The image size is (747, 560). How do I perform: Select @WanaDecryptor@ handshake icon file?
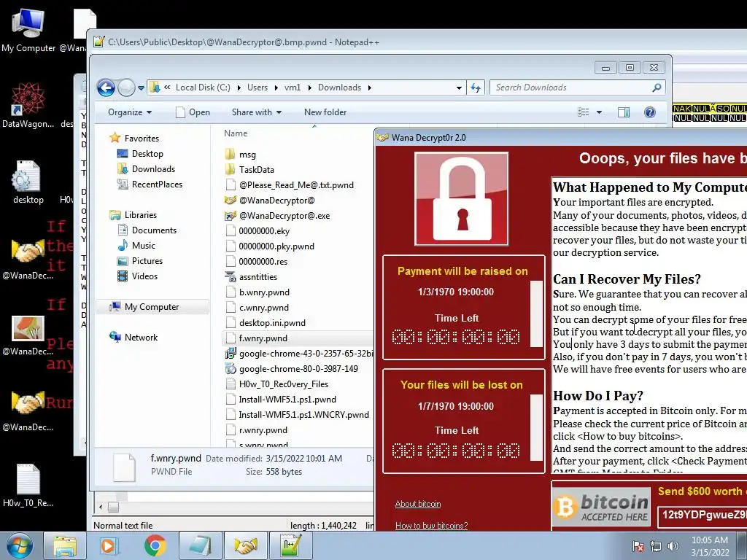tap(270, 200)
